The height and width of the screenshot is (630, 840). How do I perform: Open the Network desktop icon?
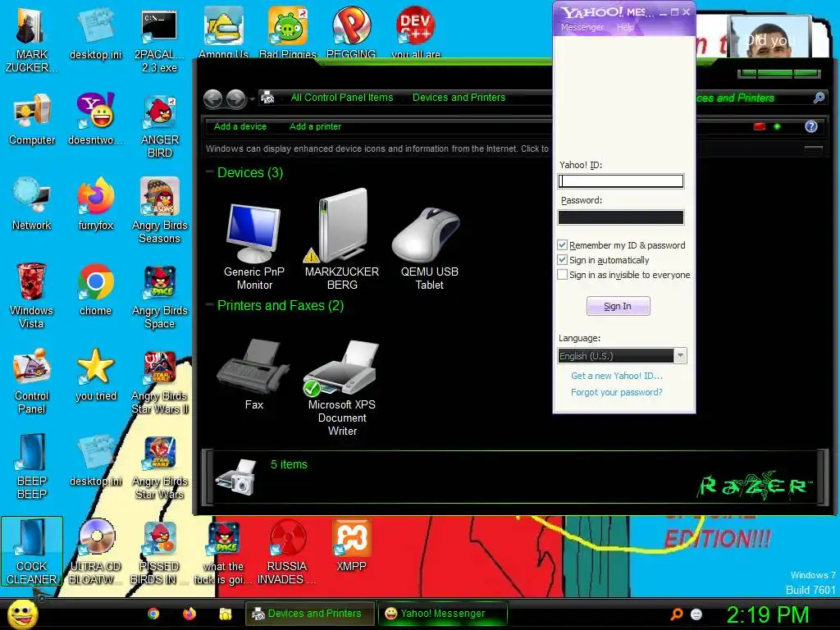tap(32, 204)
